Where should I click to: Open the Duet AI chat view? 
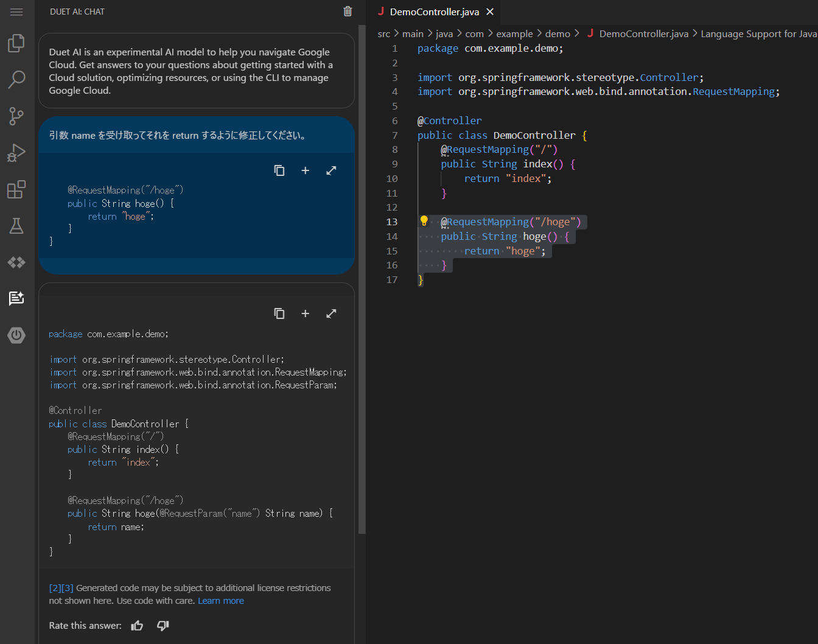coord(16,298)
